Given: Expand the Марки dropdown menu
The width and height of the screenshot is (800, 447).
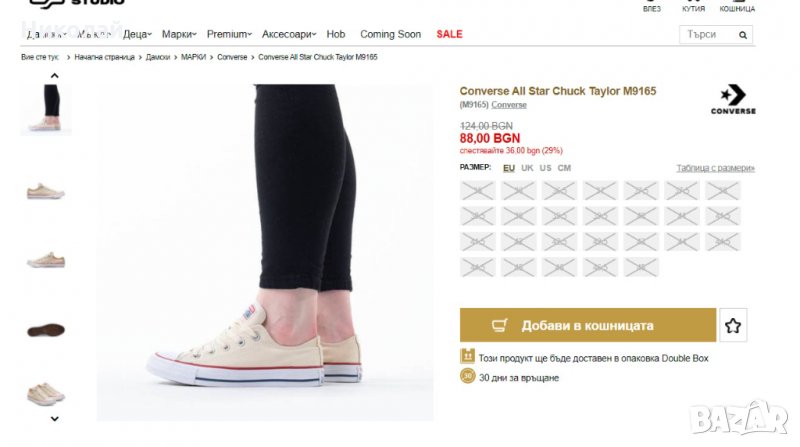Looking at the screenshot, I should coord(179,34).
